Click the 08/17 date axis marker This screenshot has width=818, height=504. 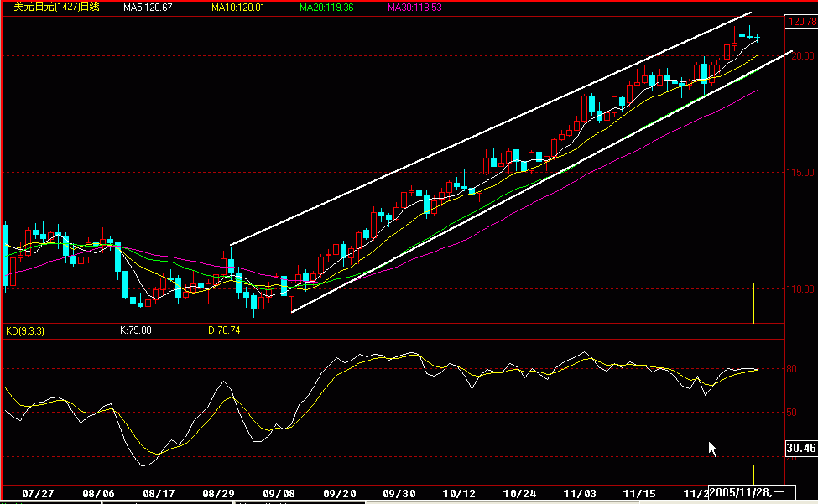[159, 493]
